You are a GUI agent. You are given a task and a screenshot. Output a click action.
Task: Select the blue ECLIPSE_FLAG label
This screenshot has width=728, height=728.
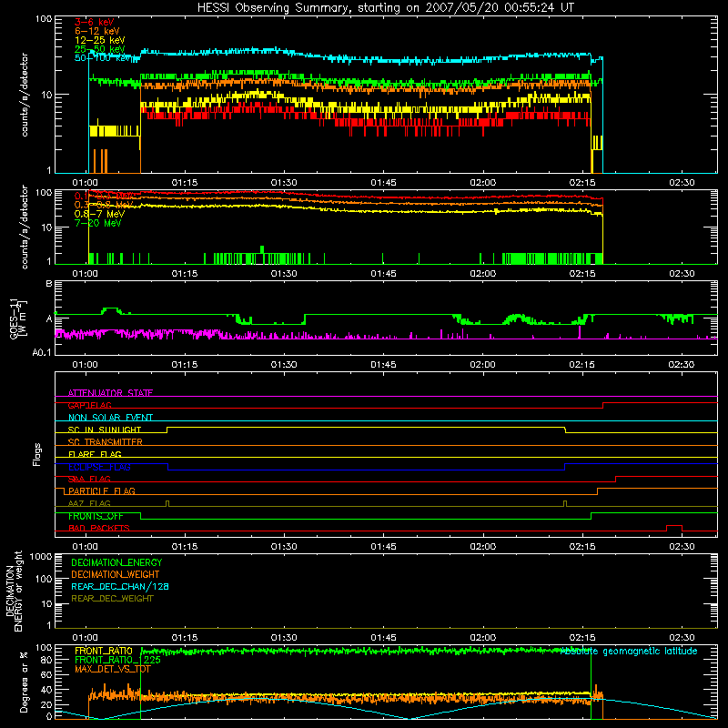tap(99, 467)
